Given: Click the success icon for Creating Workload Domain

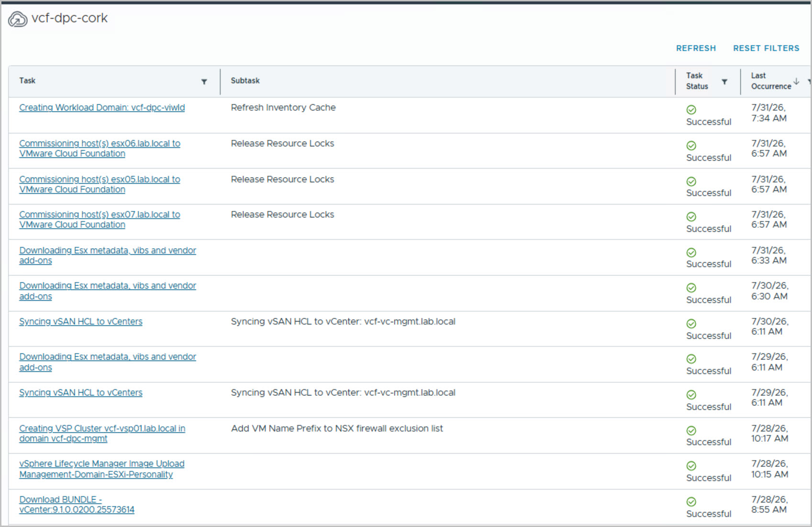Looking at the screenshot, I should 691,110.
